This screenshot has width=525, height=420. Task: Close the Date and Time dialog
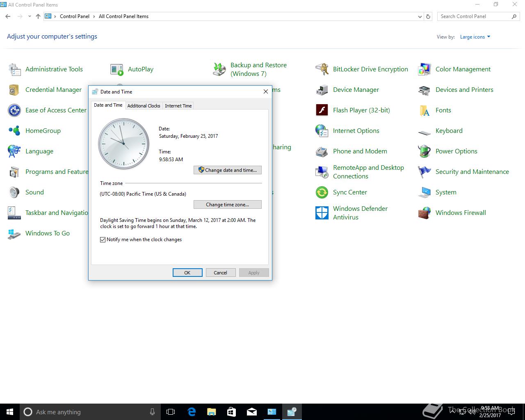(x=265, y=91)
